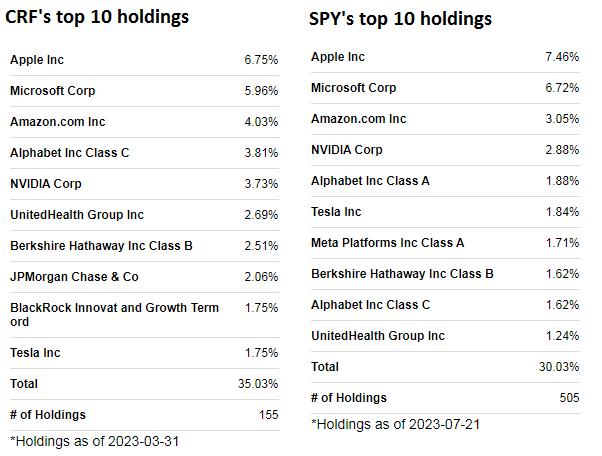This screenshot has height=456, width=602.
Task: Open Meta Platforms Inc Class A holding
Action: pos(388,243)
